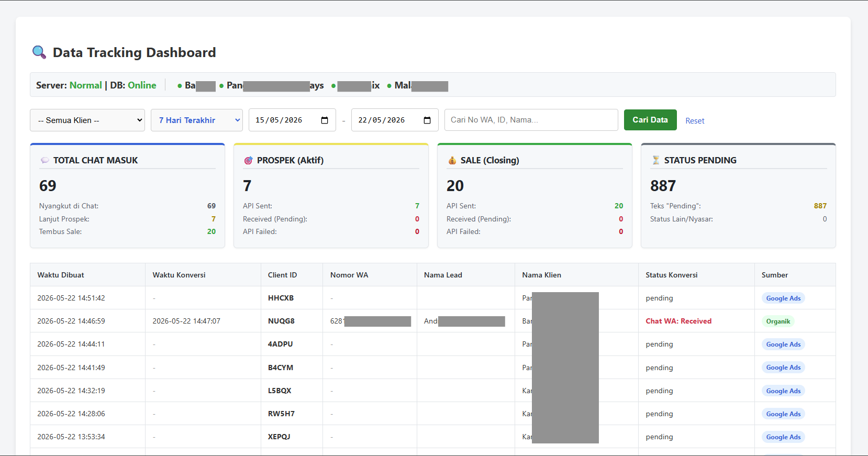868x456 pixels.
Task: Click the STATUS PENDING card title
Action: pos(700,160)
